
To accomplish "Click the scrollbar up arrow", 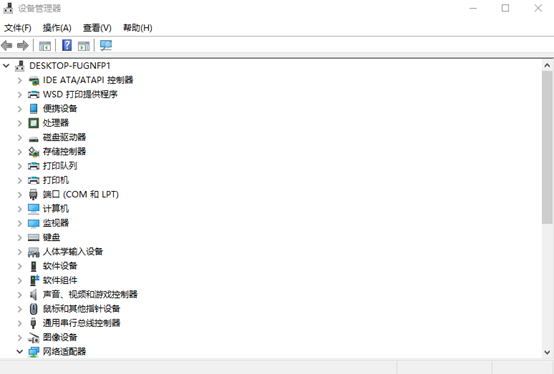I will (x=547, y=66).
